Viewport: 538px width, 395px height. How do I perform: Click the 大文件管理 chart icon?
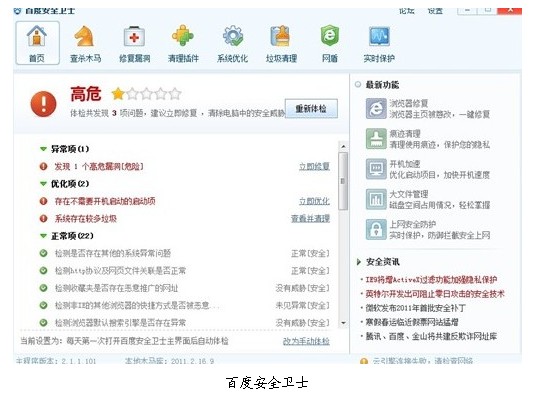point(376,199)
